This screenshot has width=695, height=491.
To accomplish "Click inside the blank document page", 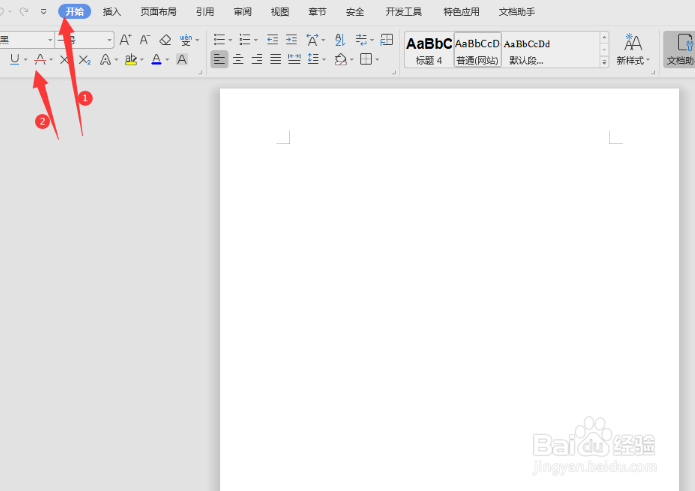I will click(449, 289).
